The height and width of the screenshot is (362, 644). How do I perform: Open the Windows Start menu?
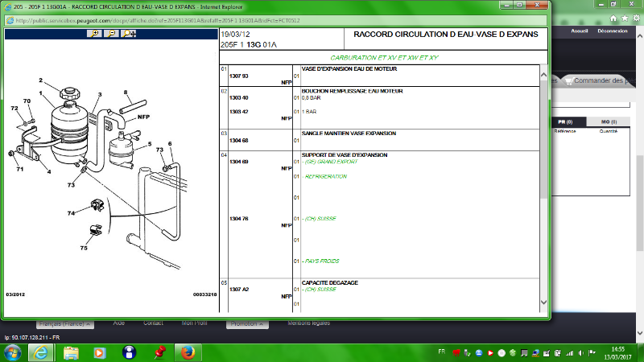pyautogui.click(x=12, y=353)
